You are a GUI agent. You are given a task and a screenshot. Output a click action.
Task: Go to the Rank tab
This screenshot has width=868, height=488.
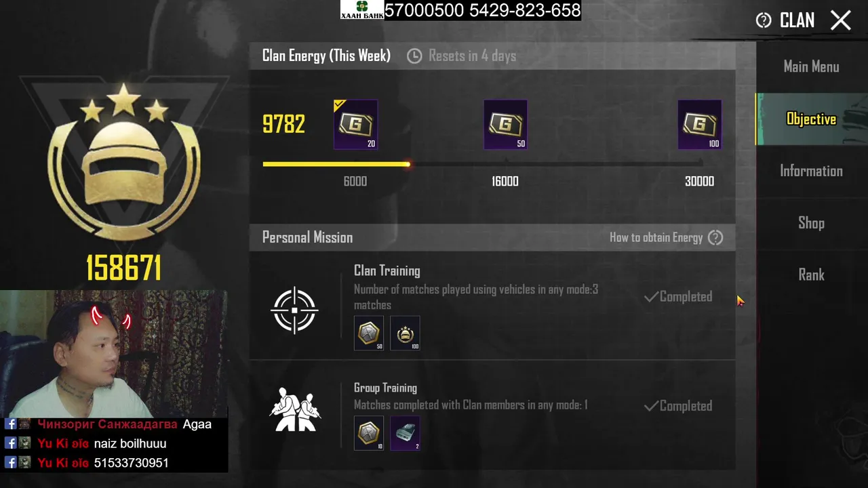click(812, 274)
